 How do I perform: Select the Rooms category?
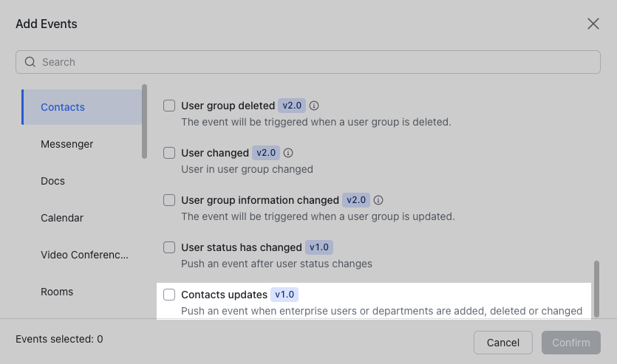(57, 292)
